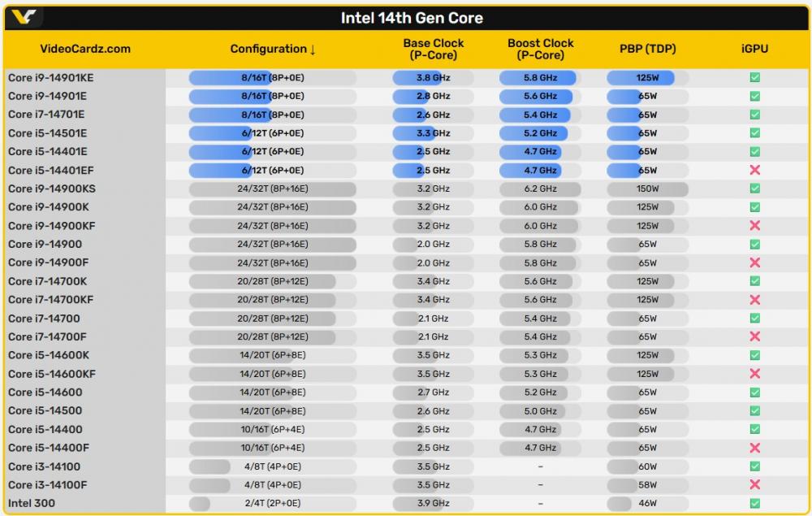Click the Intel 14th Gen Core title

pos(412,18)
